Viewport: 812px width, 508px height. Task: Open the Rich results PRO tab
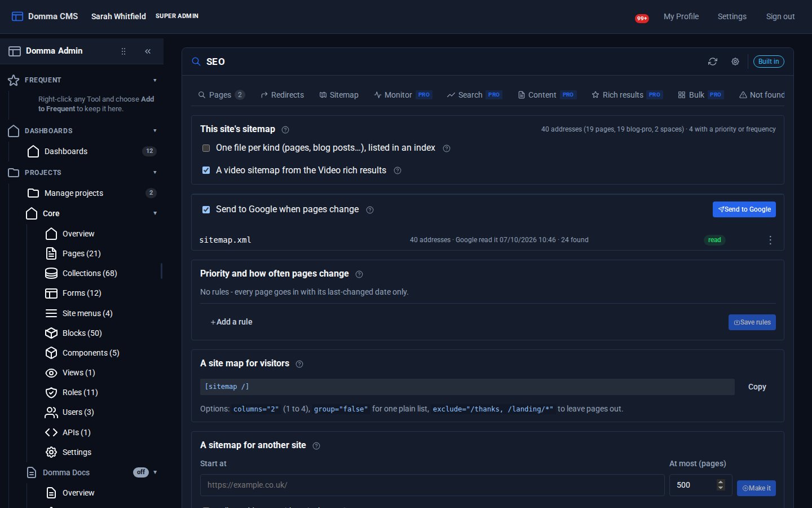[x=626, y=95]
